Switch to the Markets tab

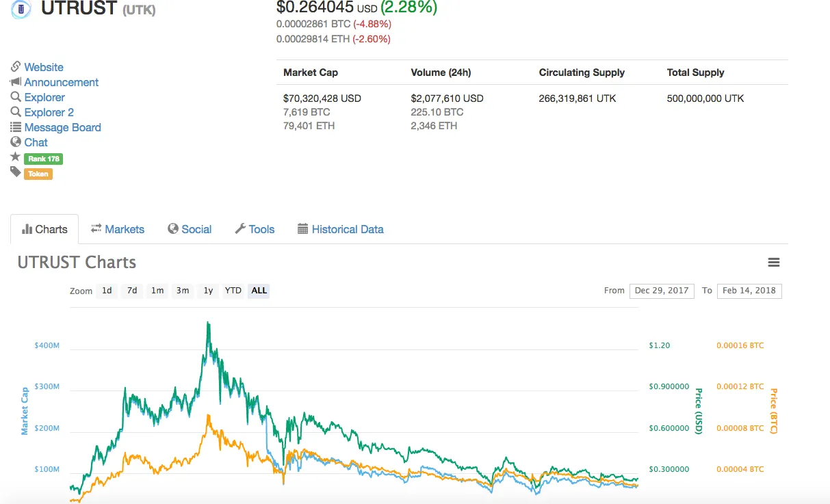coord(118,229)
